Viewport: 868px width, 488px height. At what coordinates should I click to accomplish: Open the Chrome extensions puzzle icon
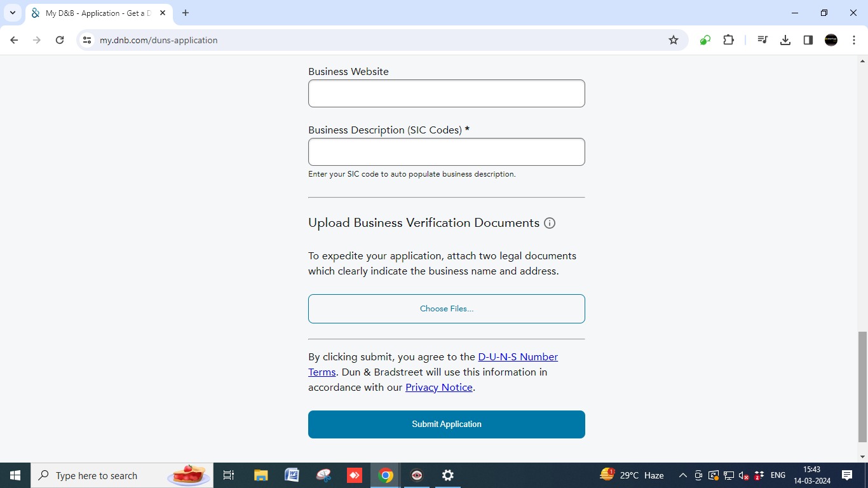pos(728,39)
